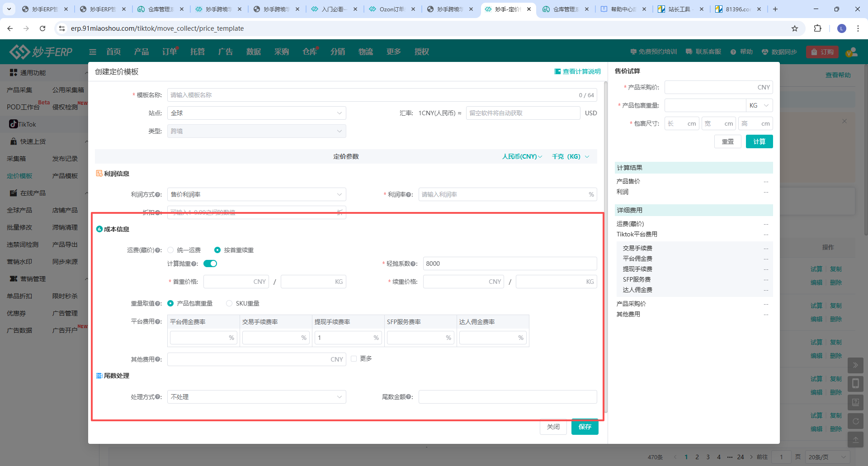Viewport: 868px width, 466px height.
Task: Click the 计算 button in 售价试算
Action: coord(759,141)
